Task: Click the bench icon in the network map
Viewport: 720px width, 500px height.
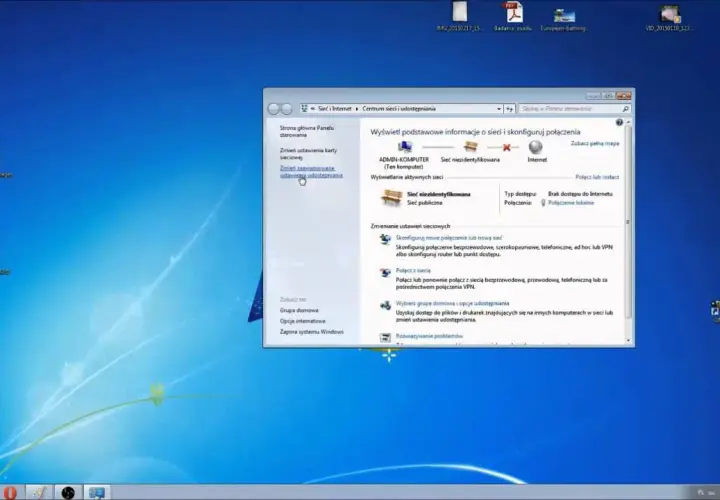Action: (x=470, y=147)
